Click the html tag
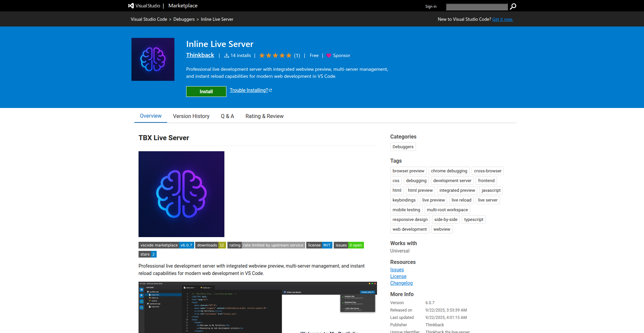Viewport: 644px width, 333px height. (x=397, y=190)
